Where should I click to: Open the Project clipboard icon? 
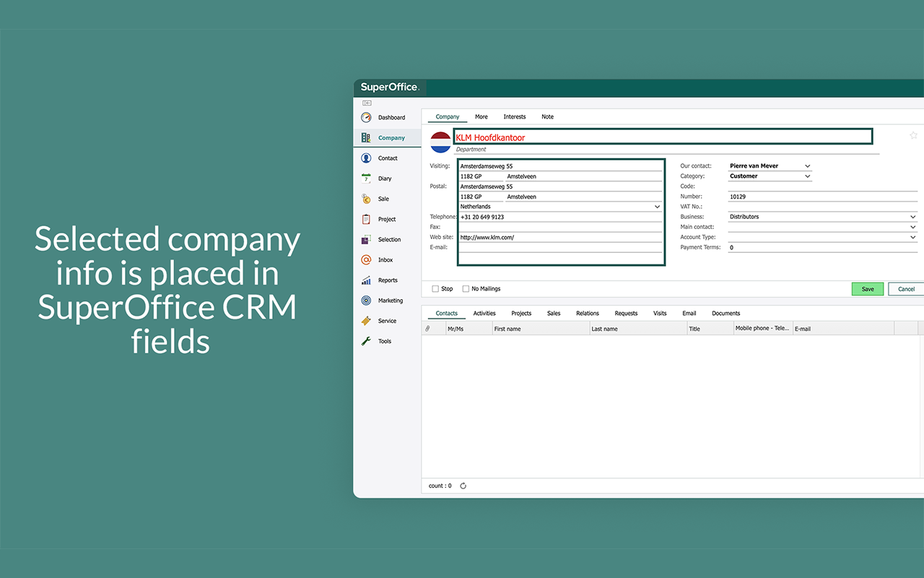click(366, 219)
